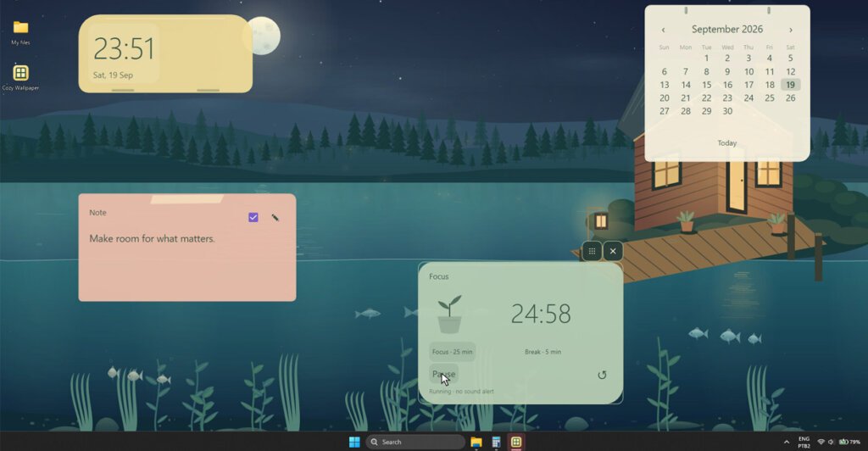This screenshot has width=868, height=451.
Task: Select September 12 in the calendar
Action: 791,71
